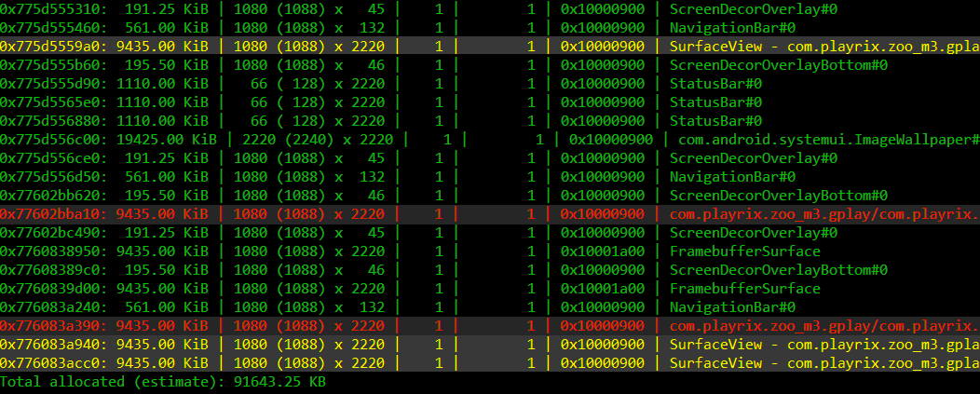Click address 0x77602bc490
This screenshot has height=394, width=980.
(53, 233)
